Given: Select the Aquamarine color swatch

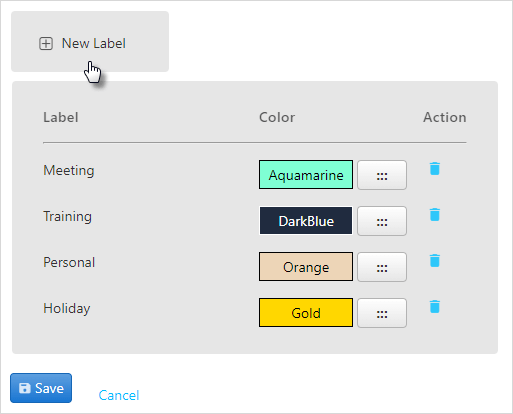Looking at the screenshot, I should coord(306,175).
